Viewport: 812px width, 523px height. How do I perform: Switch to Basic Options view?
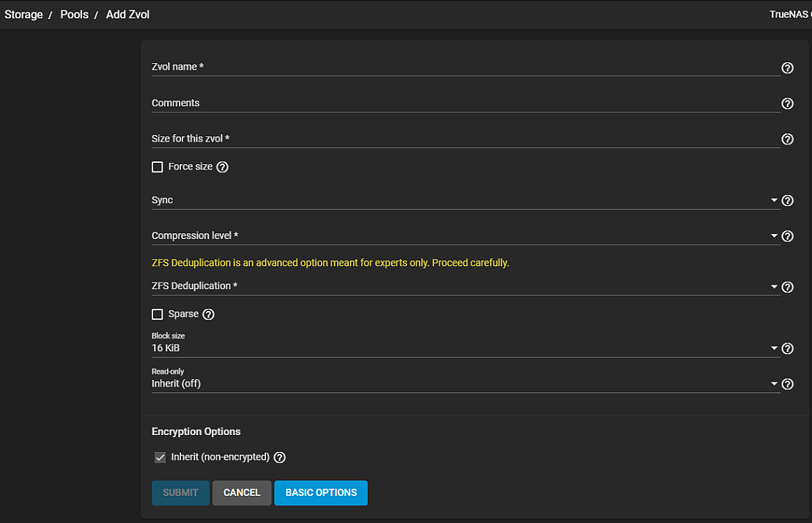321,493
